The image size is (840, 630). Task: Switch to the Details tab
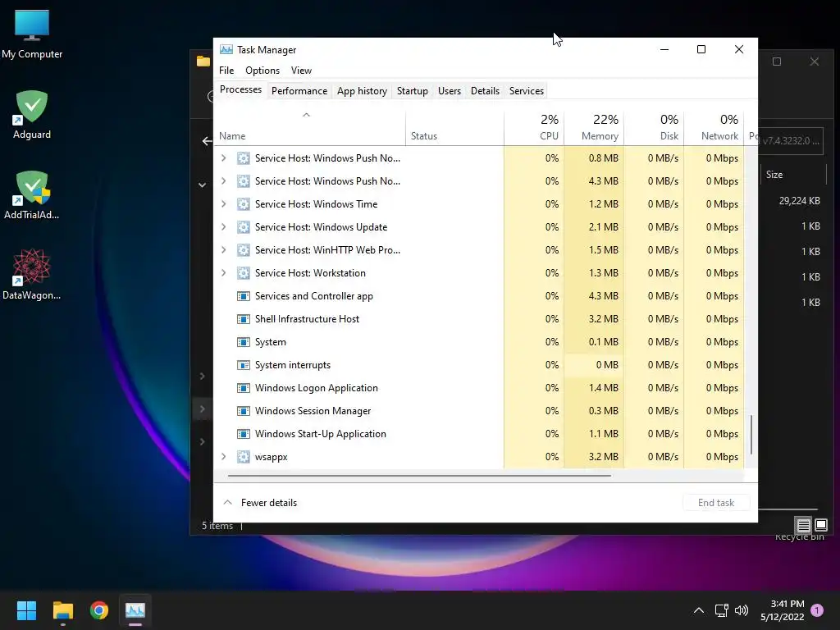pos(486,91)
